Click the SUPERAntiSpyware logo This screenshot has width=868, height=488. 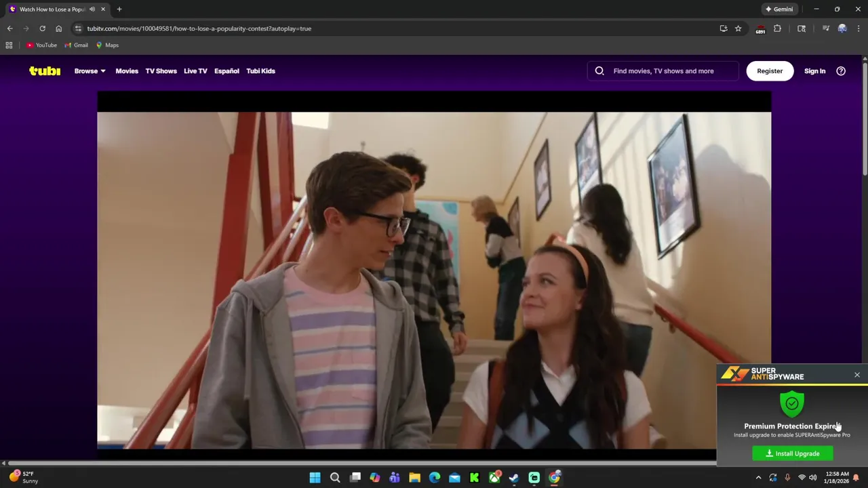click(x=763, y=373)
